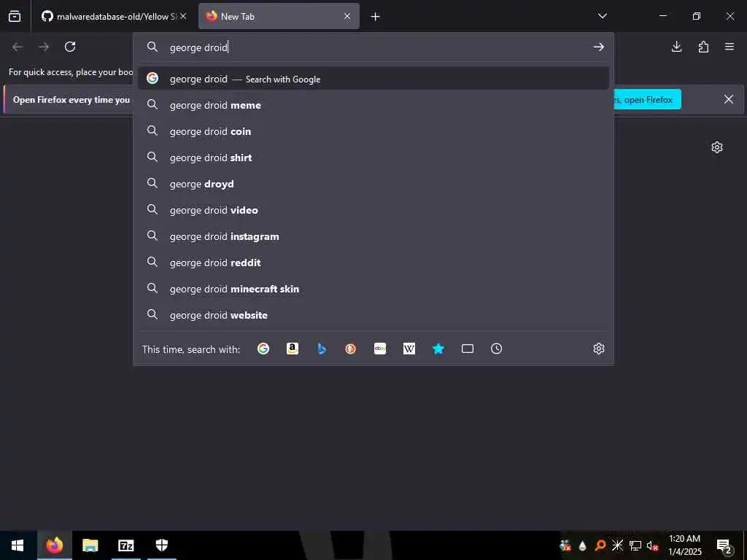Personalize New Tab via gear icon

[717, 147]
